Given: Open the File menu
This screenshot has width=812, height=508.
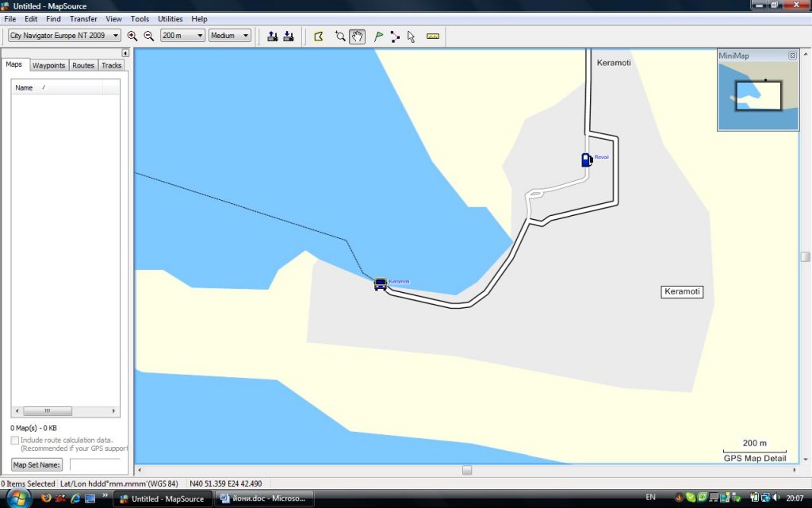Looking at the screenshot, I should pyautogui.click(x=10, y=19).
